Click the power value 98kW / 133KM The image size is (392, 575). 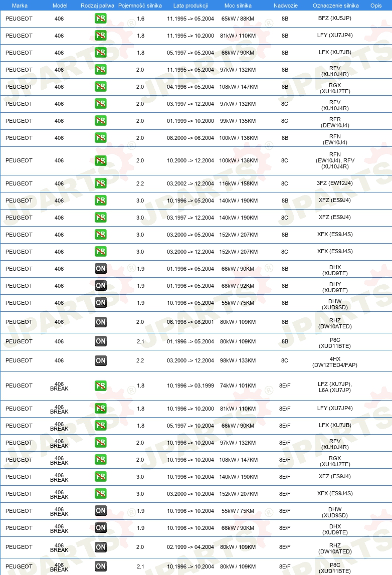tap(238, 360)
